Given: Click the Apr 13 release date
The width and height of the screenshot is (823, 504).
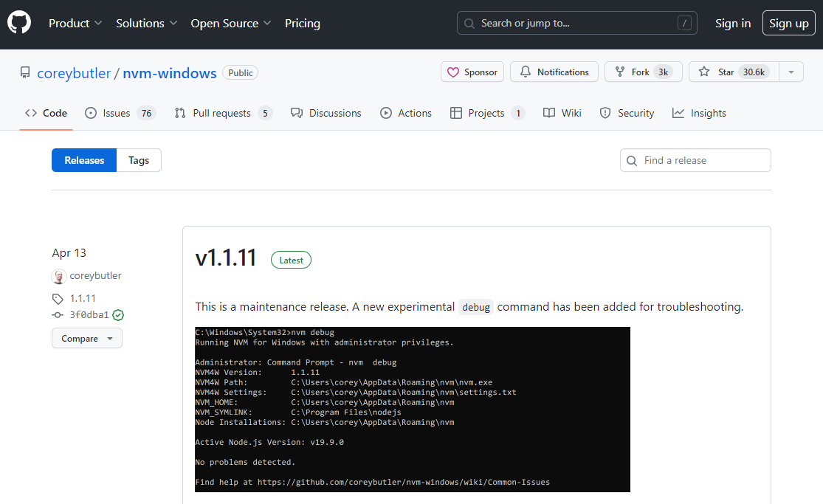Looking at the screenshot, I should pos(69,252).
